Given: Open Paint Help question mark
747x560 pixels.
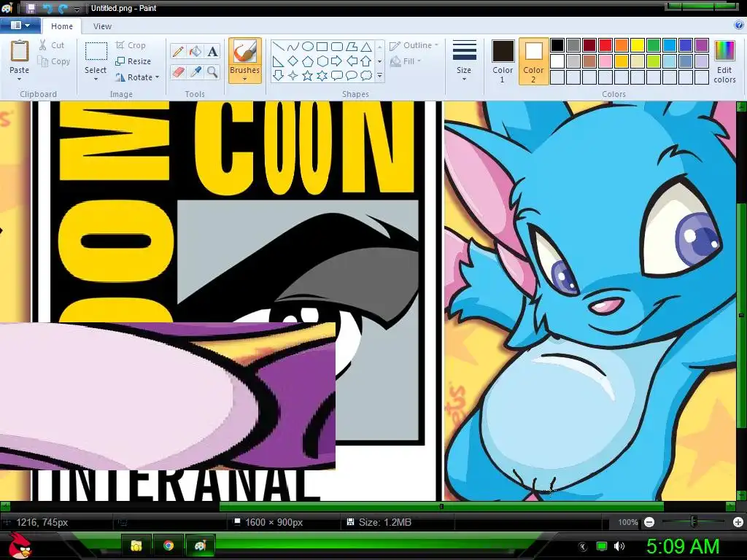Looking at the screenshot, I should click(739, 26).
